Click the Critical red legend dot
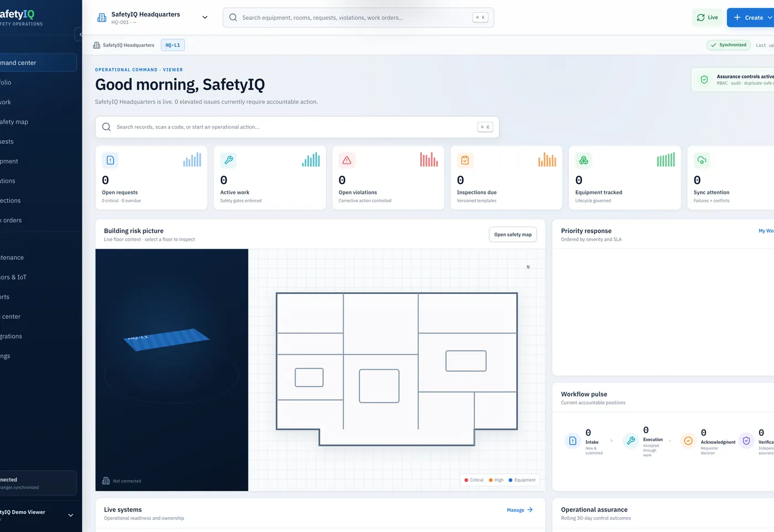The width and height of the screenshot is (774, 532). [x=466, y=480]
